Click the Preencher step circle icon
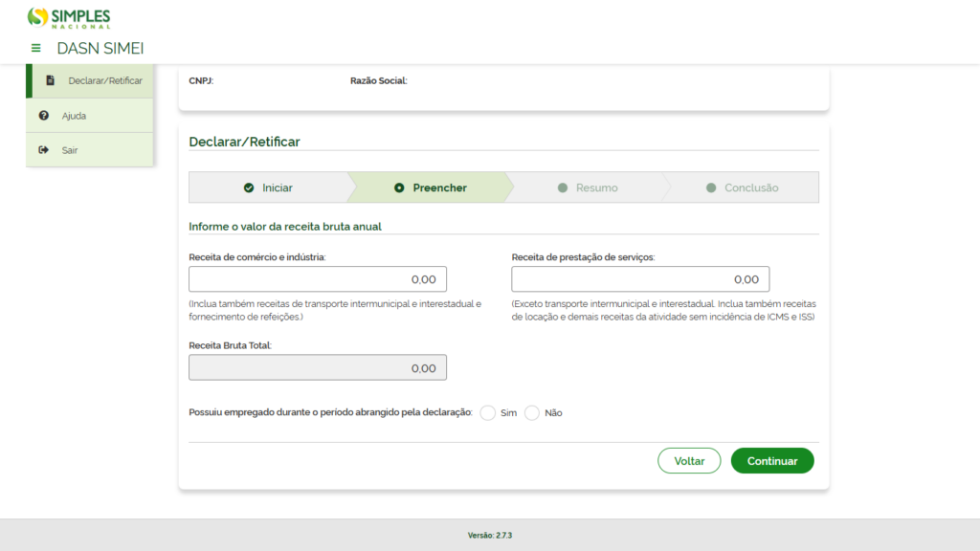The width and height of the screenshot is (980, 551). tap(399, 188)
